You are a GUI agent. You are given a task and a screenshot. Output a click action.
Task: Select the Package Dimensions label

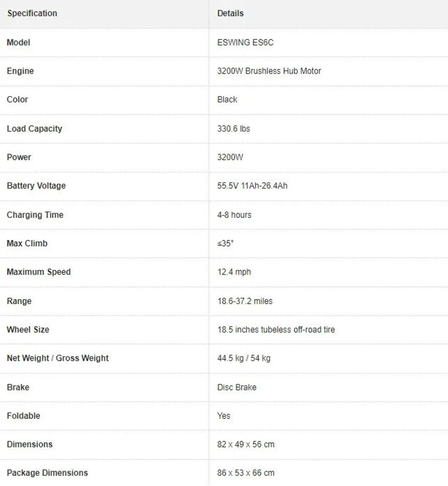coord(47,473)
